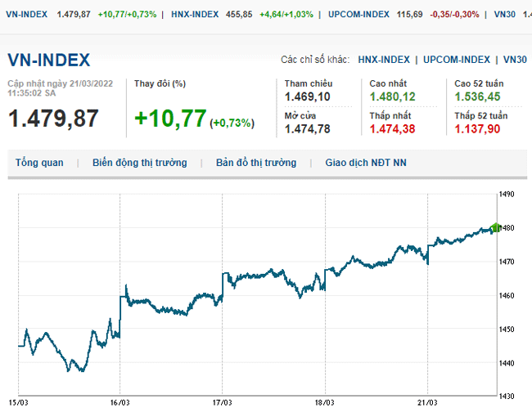532x417 pixels.
Task: Click the Thấp 52 tuần value 1.137,90
Action: (x=478, y=128)
